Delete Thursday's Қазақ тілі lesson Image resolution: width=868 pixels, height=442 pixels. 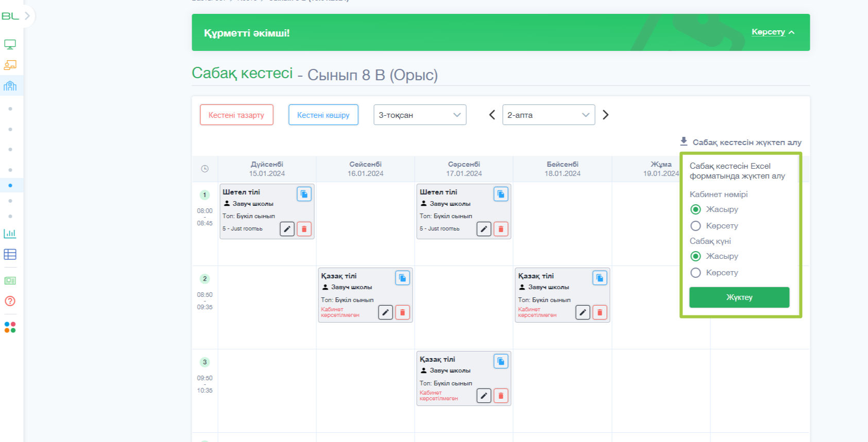(600, 312)
